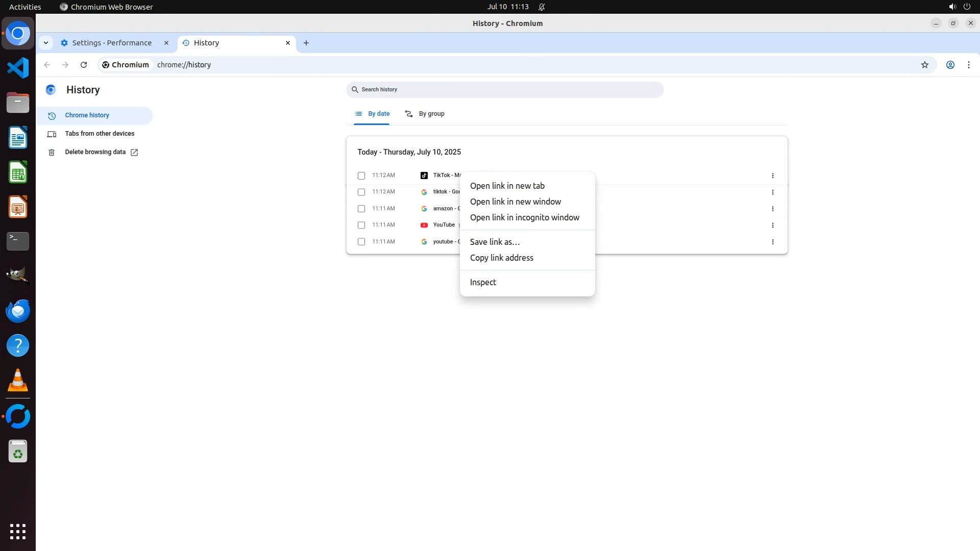980x551 pixels.
Task: Open Chrome history sidebar link
Action: point(87,115)
